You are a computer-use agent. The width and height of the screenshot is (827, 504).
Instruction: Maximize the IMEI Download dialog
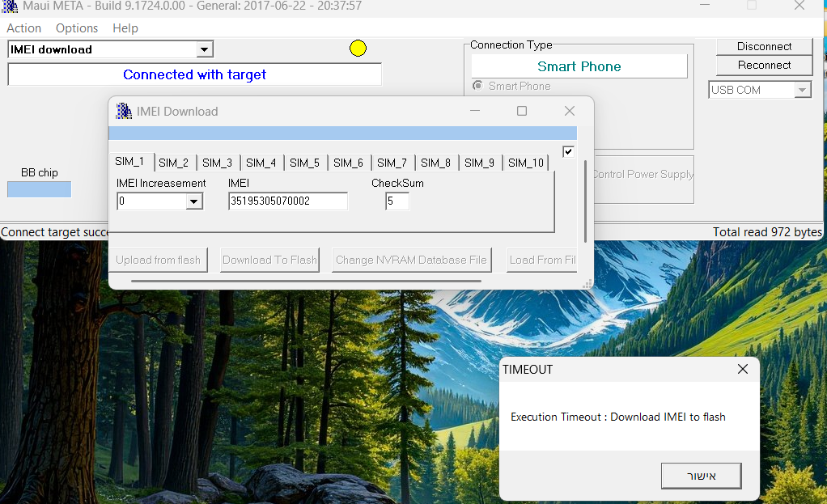[522, 111]
